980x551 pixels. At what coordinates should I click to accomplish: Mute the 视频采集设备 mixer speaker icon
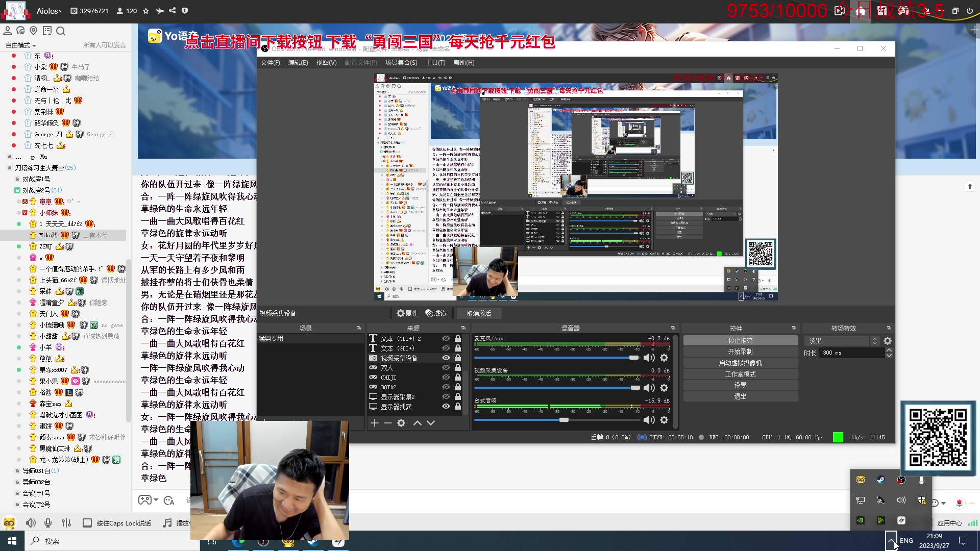[649, 388]
